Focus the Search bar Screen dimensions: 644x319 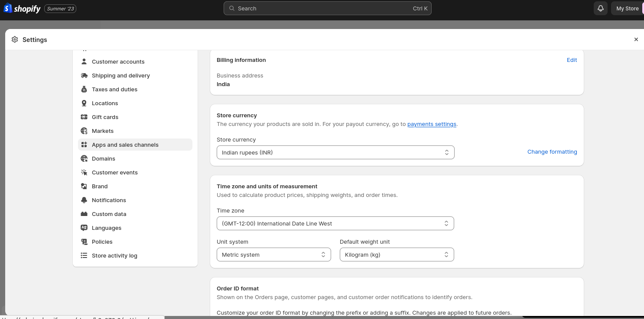tap(328, 8)
